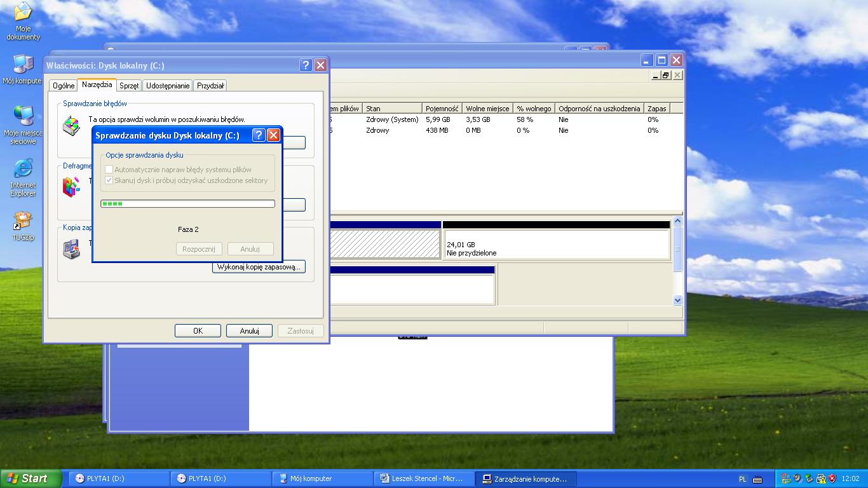Switch to second PLYTA1 (D:) taskbar button
This screenshot has width=868, height=488.
(x=220, y=478)
